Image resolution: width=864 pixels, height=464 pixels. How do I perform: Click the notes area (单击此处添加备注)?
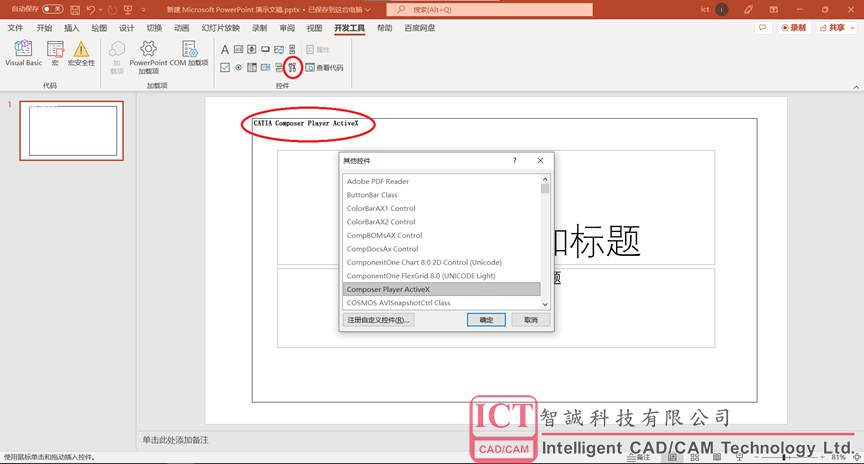(x=175, y=440)
